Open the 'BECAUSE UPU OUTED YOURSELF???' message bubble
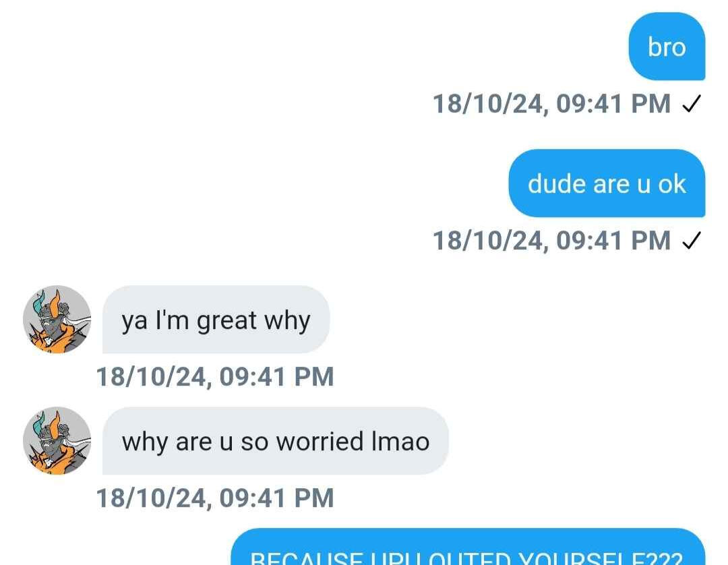The image size is (728, 565). (x=468, y=547)
